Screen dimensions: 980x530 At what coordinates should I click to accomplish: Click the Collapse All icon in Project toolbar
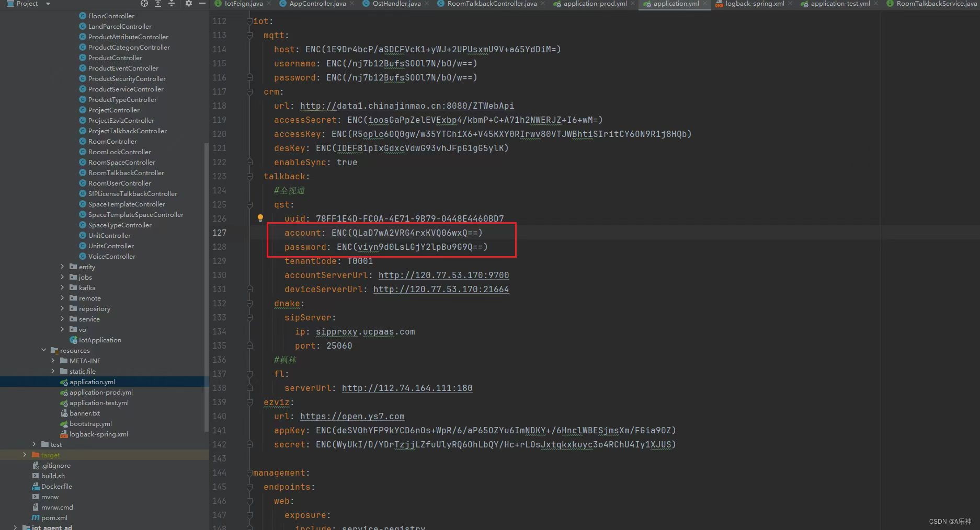[172, 4]
